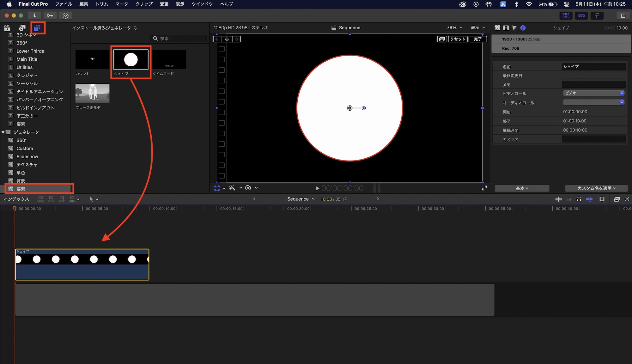Open the Video inspector filmstrip icon
Image resolution: width=632 pixels, height=364 pixels.
(x=506, y=28)
